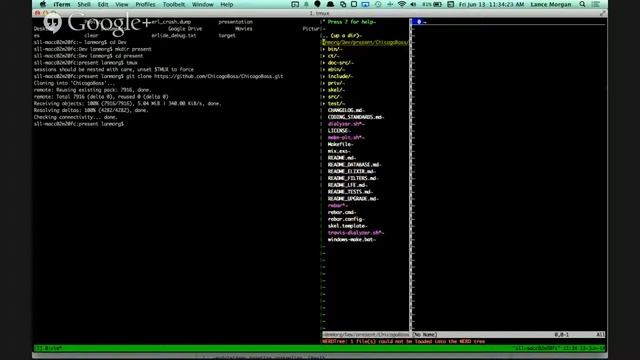The width and height of the screenshot is (640, 360).
Task: Open Spotlight search magnifier
Action: point(582,4)
